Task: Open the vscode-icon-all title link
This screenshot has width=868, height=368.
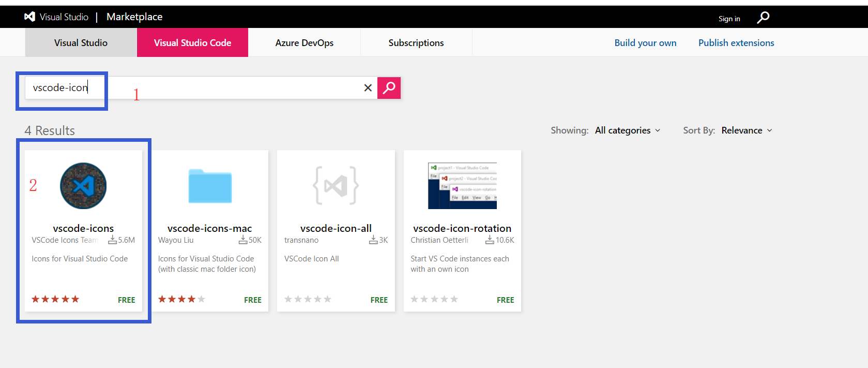Action: 336,228
